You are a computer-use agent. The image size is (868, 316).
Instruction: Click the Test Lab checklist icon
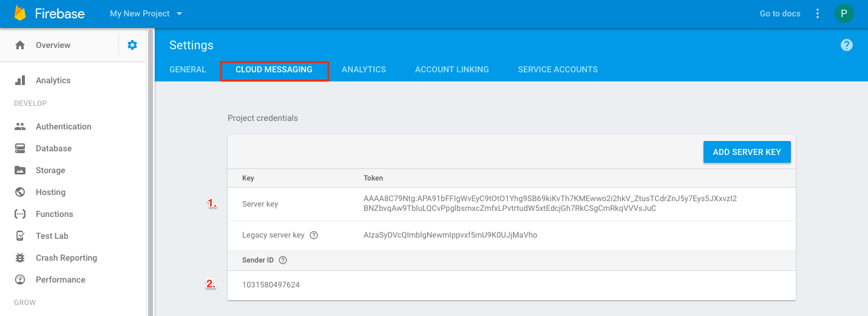20,236
